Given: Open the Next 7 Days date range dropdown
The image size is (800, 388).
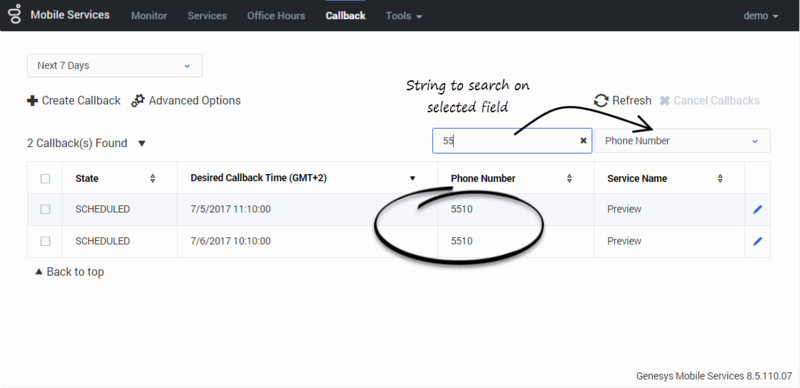Looking at the screenshot, I should click(x=115, y=66).
